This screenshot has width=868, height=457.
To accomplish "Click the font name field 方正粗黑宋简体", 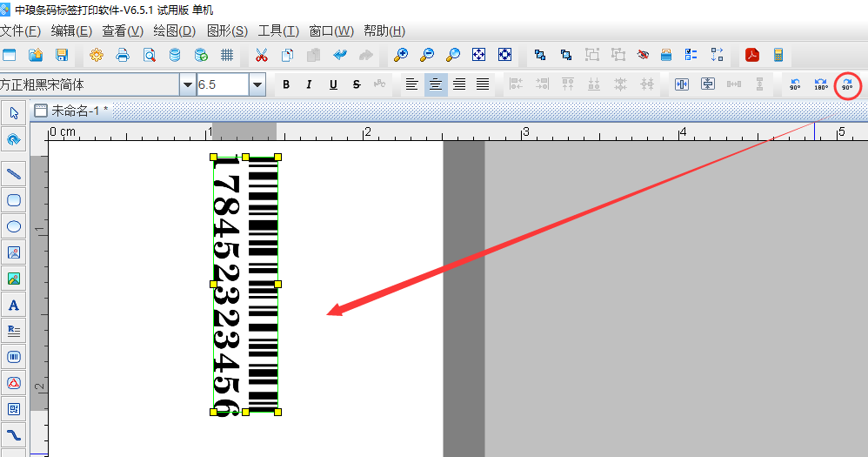I will 90,84.
